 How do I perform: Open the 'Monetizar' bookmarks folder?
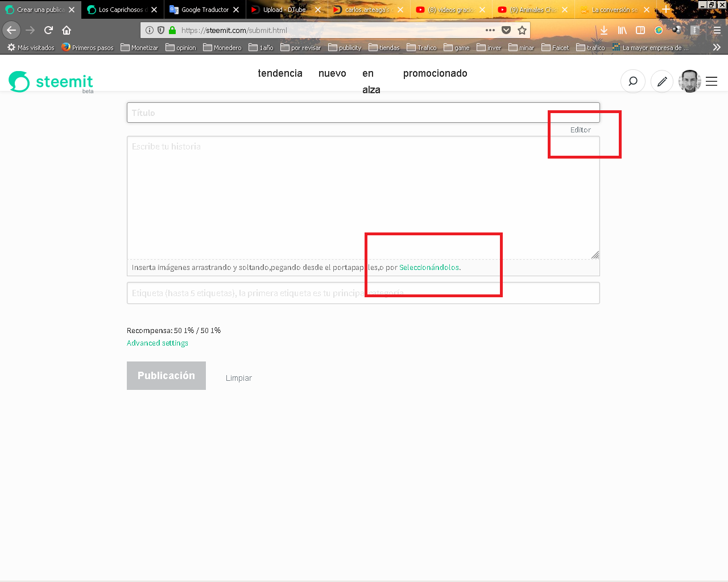139,47
